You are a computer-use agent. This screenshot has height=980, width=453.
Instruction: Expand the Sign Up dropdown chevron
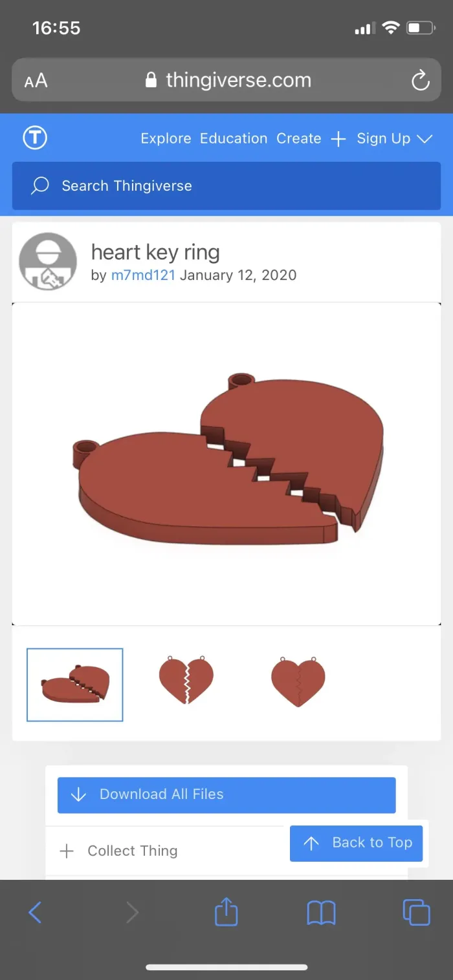pyautogui.click(x=425, y=138)
